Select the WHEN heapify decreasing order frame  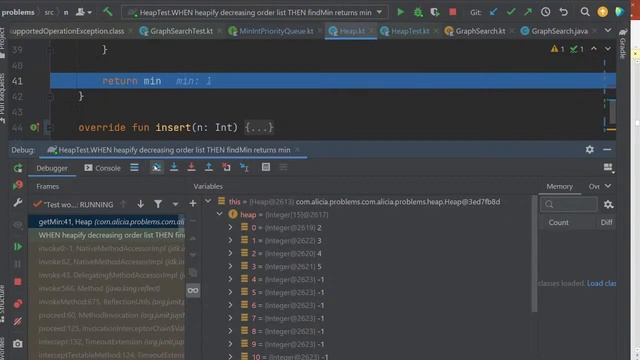coord(107,235)
